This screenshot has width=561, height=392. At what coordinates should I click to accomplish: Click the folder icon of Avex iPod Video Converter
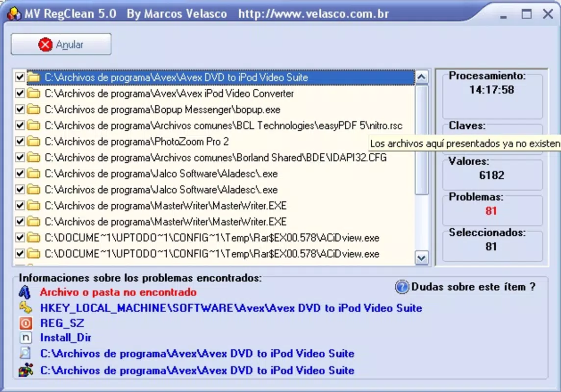[x=34, y=93]
